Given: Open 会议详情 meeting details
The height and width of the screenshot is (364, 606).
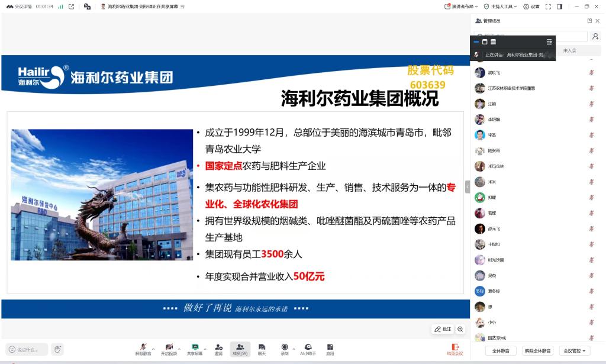Looking at the screenshot, I should point(20,7).
